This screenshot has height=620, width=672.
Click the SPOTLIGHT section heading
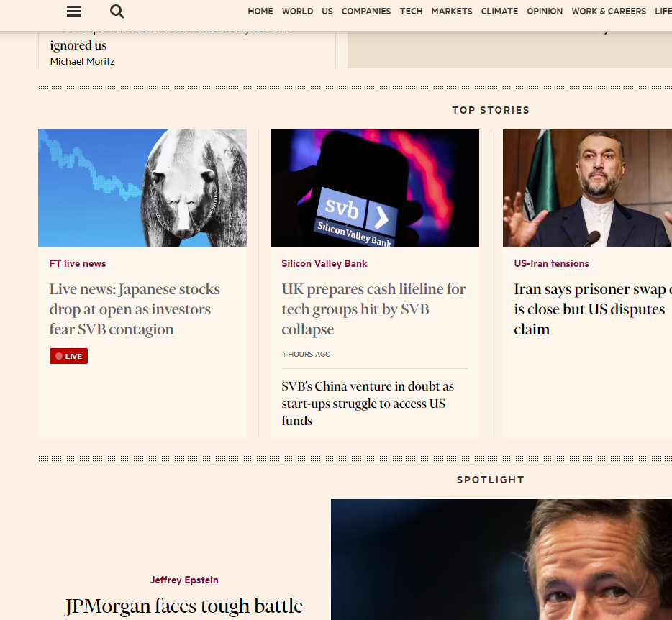tap(491, 480)
